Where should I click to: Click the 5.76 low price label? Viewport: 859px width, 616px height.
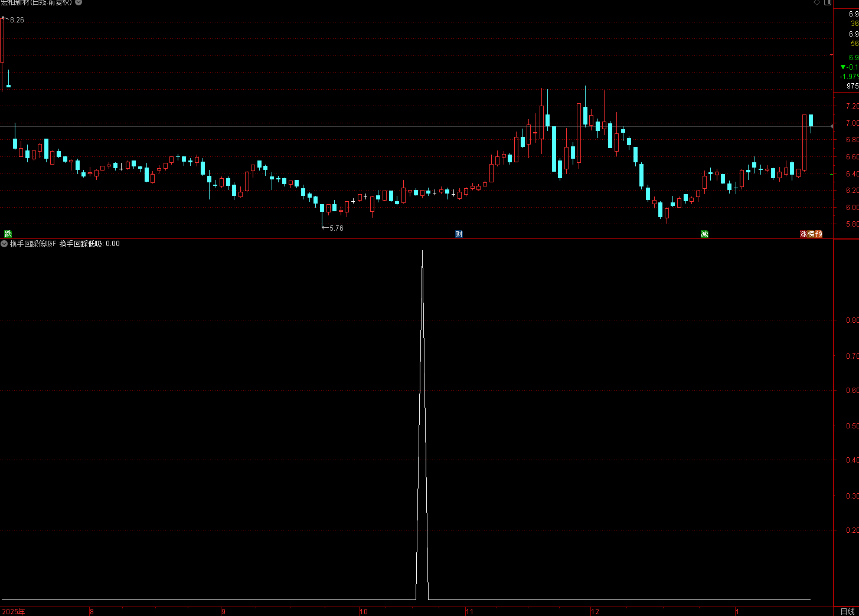coord(337,228)
